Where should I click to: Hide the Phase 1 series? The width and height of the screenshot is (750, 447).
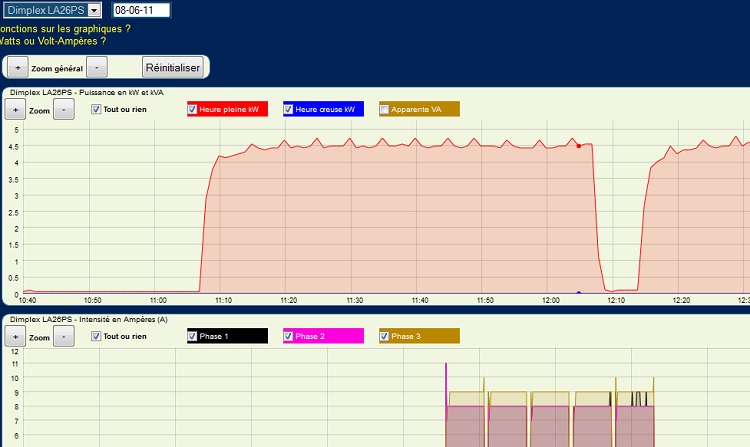193,336
